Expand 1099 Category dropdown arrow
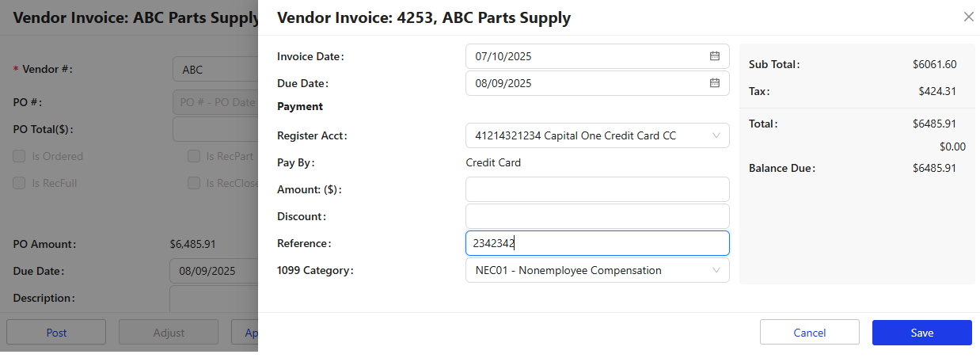 point(716,270)
